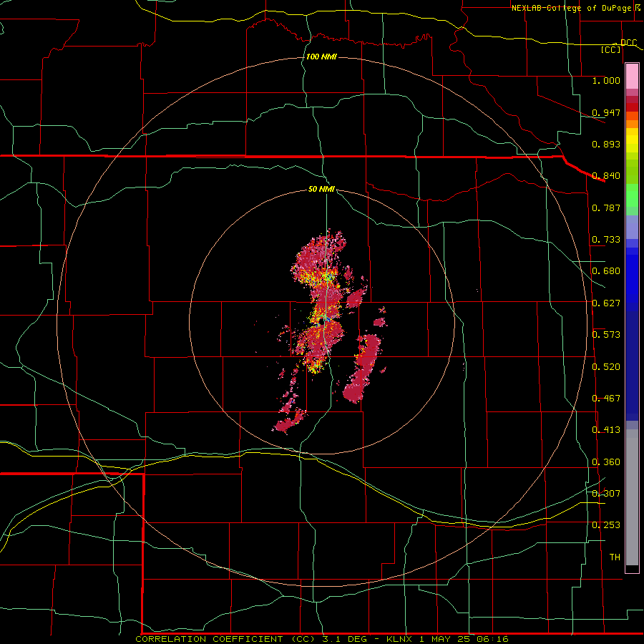Click the radar site at the rings' center
This screenshot has width=644, height=644.
[x=322, y=322]
